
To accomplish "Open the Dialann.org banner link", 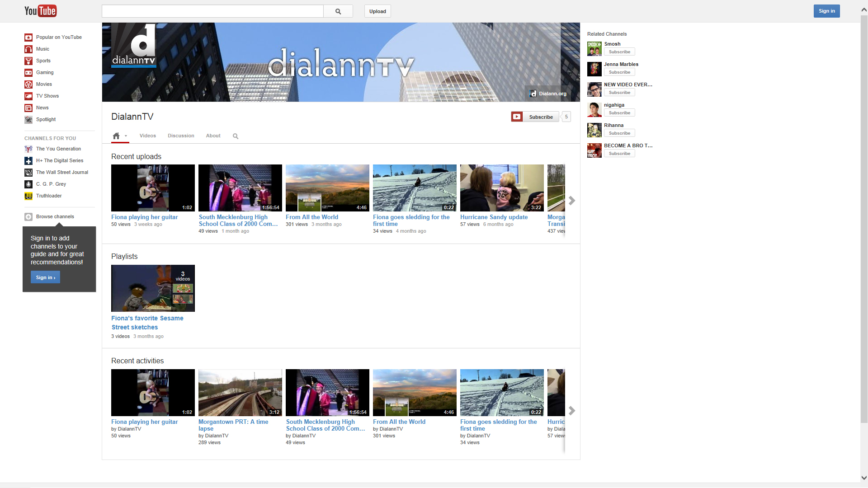I will pyautogui.click(x=548, y=94).
